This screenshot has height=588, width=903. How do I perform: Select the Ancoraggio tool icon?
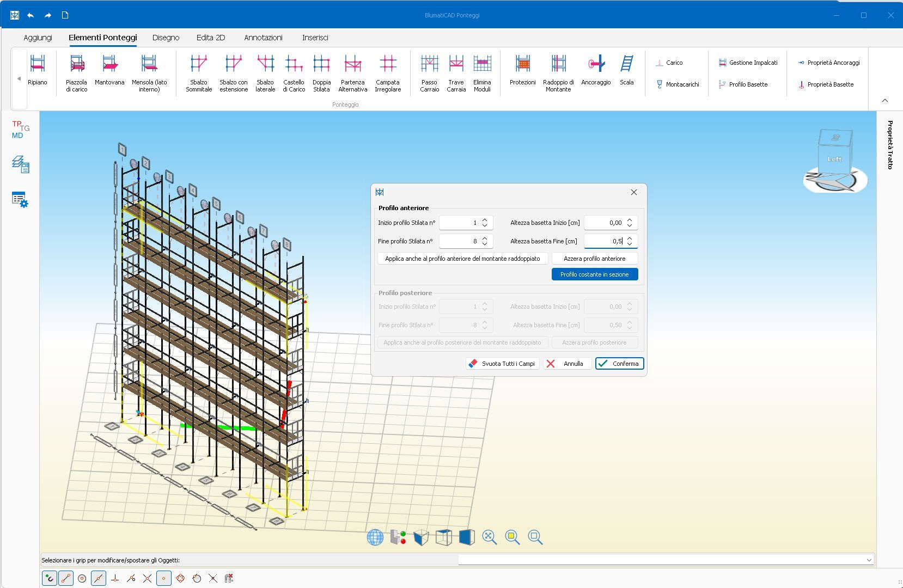click(596, 64)
